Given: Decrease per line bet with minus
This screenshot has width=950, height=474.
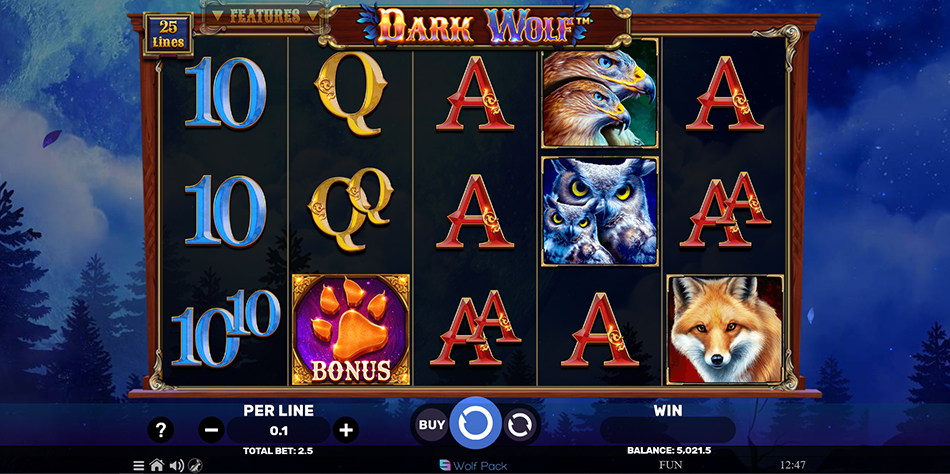Looking at the screenshot, I should 211,430.
